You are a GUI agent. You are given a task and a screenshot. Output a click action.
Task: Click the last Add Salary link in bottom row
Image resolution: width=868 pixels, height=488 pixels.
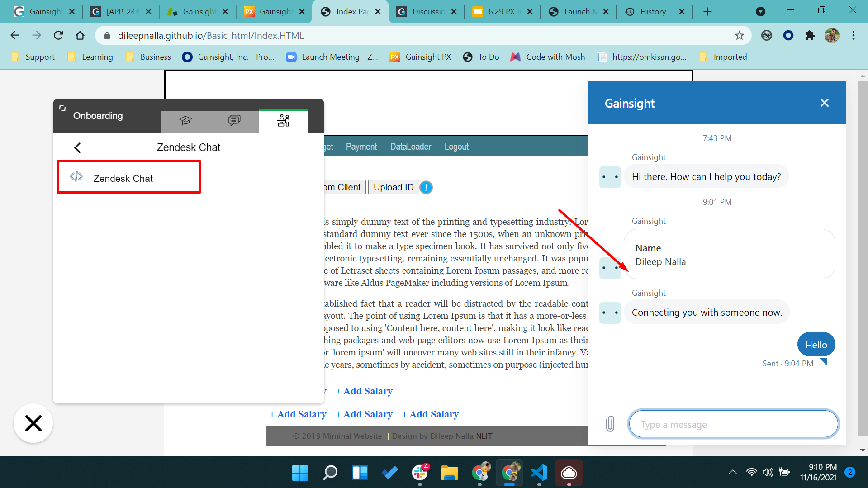pos(430,414)
